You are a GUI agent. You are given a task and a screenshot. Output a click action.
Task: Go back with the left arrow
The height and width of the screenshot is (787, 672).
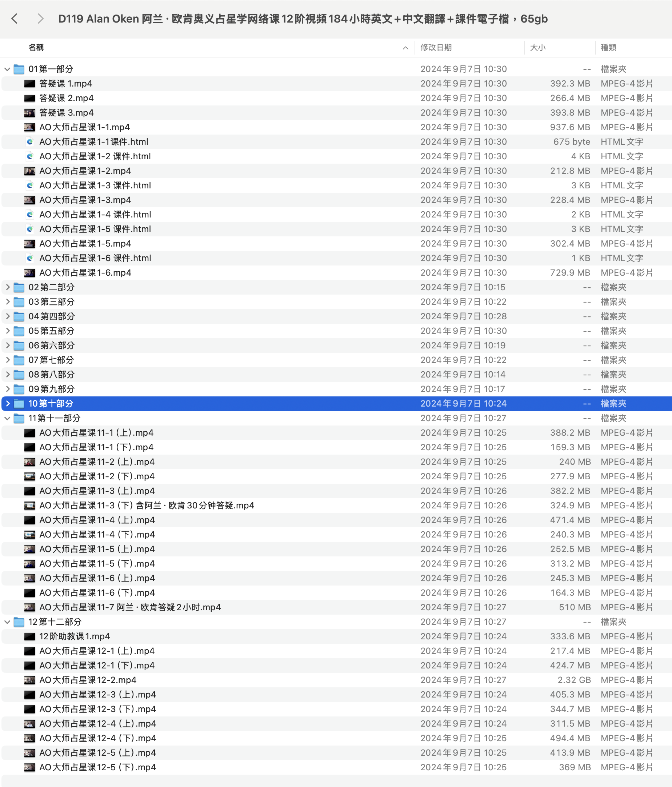pos(15,19)
